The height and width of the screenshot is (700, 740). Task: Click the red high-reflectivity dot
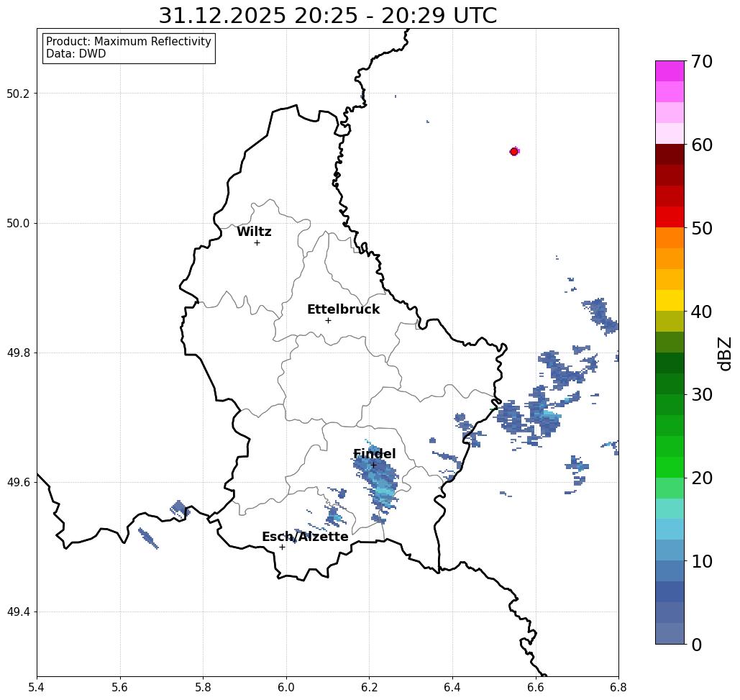[514, 152]
